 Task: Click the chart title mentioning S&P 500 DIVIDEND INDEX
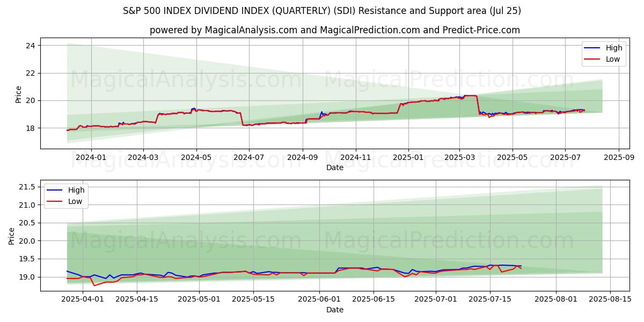tap(322, 11)
